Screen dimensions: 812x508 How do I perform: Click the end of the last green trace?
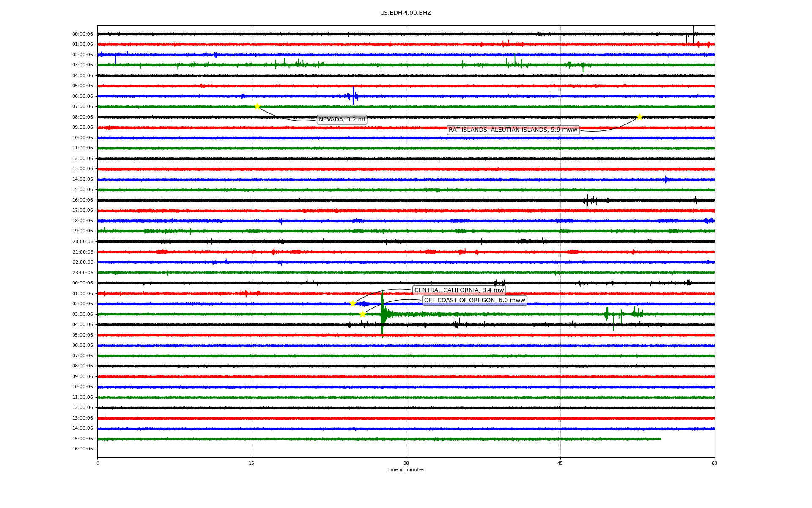tap(661, 439)
